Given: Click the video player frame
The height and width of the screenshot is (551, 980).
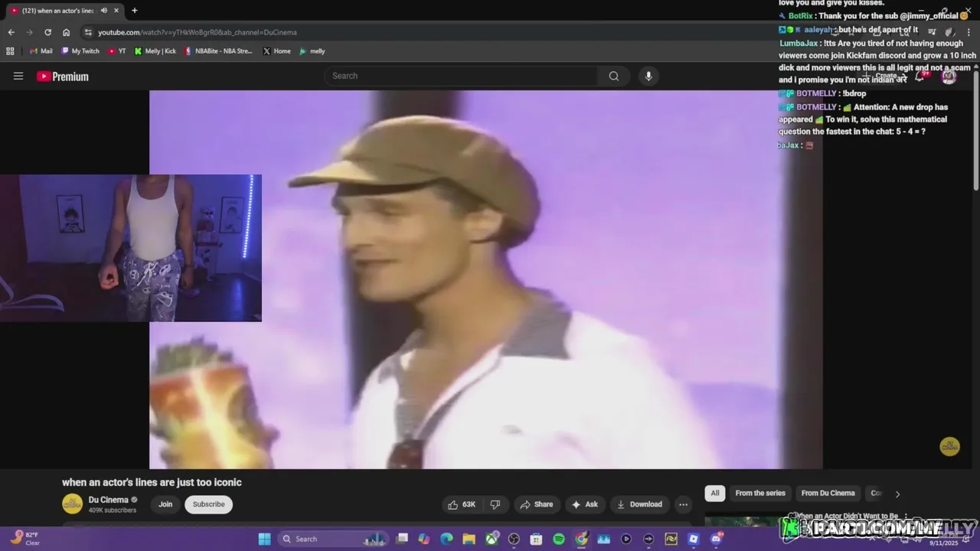Looking at the screenshot, I should click(x=485, y=279).
